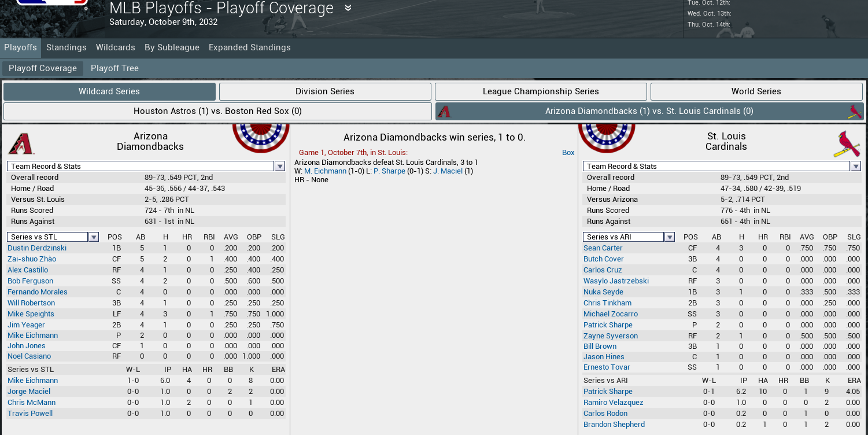Screen dimensions: 868x435
Task: Open Mike Speights player profile
Action: pyautogui.click(x=31, y=314)
